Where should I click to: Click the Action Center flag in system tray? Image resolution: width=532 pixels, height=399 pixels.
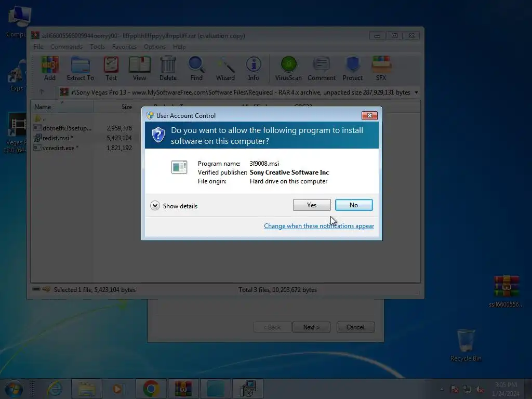454,390
